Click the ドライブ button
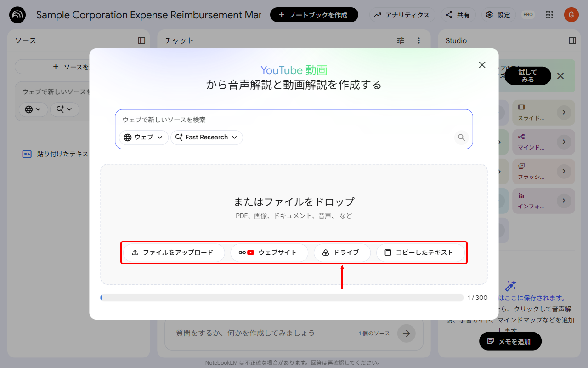Screen dimensions: 588x368 [x=342, y=253]
